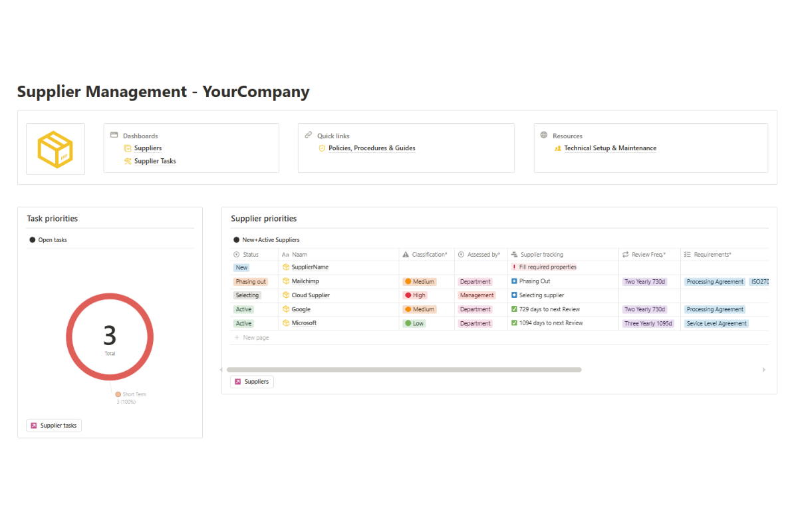Viewport: 798px width, 532px height.
Task: Click the table's horizontal scrollbar thumb
Action: (x=404, y=370)
